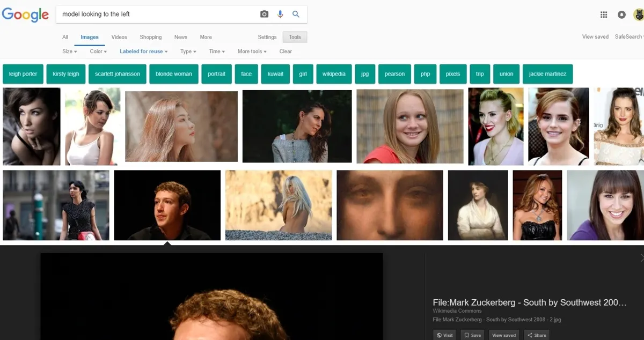Select the girl chip
The height and width of the screenshot is (340, 644).
point(303,74)
